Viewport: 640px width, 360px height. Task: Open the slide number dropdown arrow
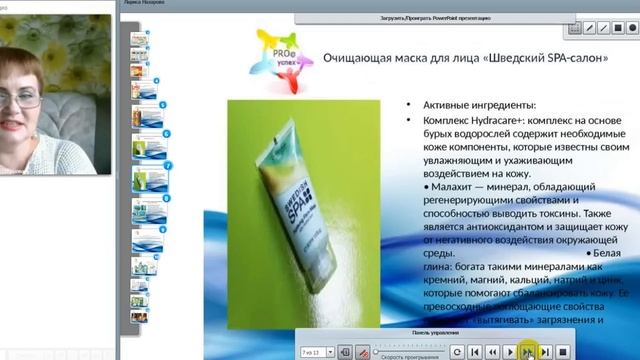pyautogui.click(x=330, y=352)
